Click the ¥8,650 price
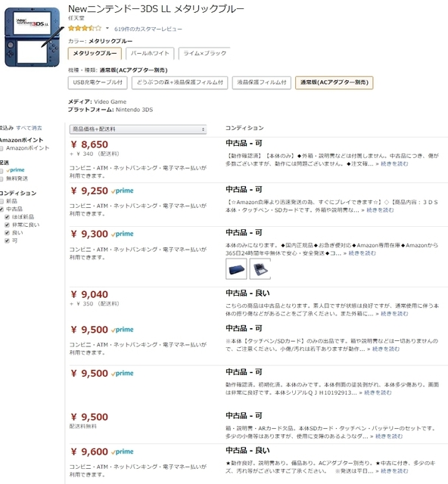This screenshot has width=448, height=484. [89, 144]
